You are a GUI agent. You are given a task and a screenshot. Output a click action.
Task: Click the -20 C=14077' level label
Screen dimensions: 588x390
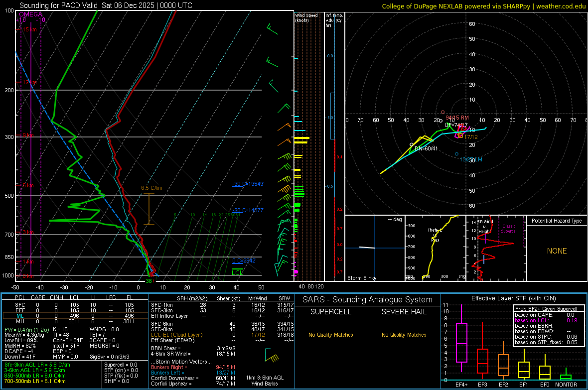click(248, 210)
